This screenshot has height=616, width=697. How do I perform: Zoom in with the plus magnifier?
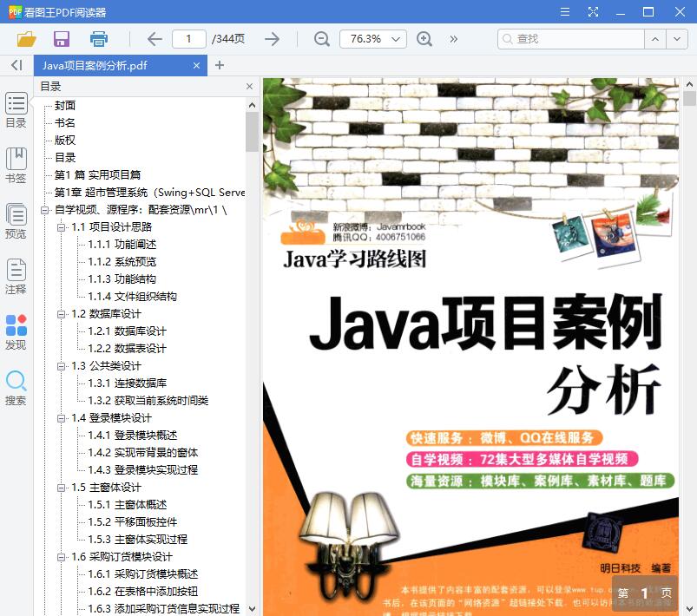pos(424,39)
